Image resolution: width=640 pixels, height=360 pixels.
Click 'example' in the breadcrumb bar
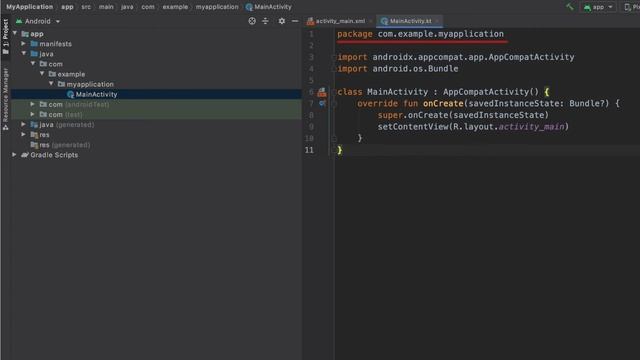pyautogui.click(x=175, y=7)
